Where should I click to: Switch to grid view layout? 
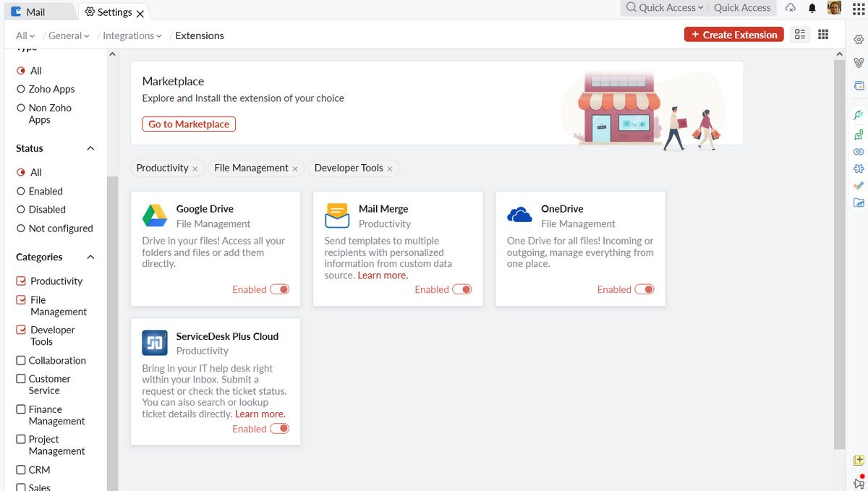[823, 35]
